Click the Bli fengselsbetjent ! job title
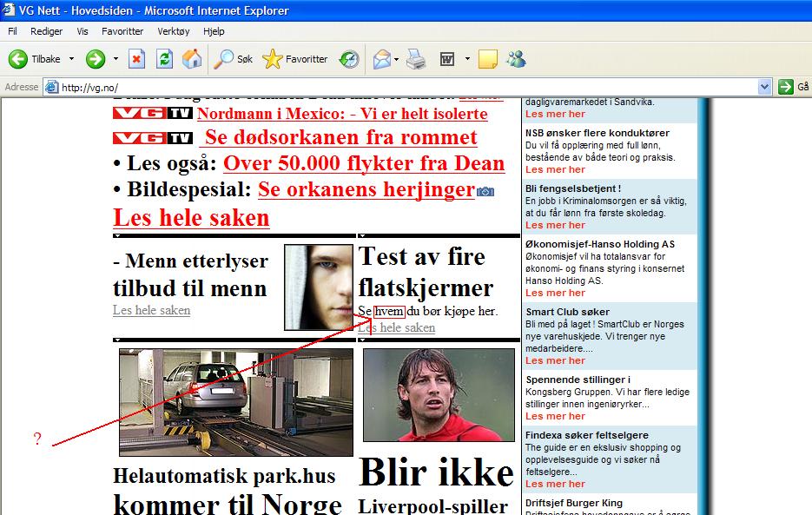The width and height of the screenshot is (812, 515). pyautogui.click(x=573, y=188)
